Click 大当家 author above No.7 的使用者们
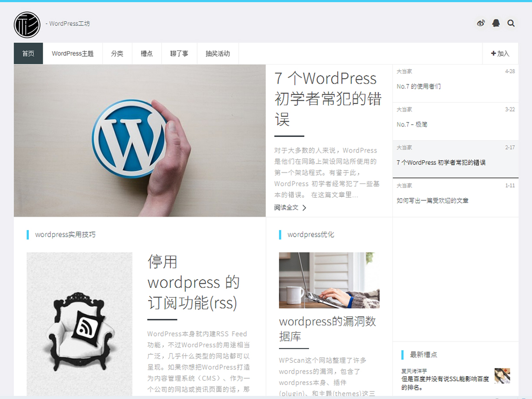 click(404, 71)
